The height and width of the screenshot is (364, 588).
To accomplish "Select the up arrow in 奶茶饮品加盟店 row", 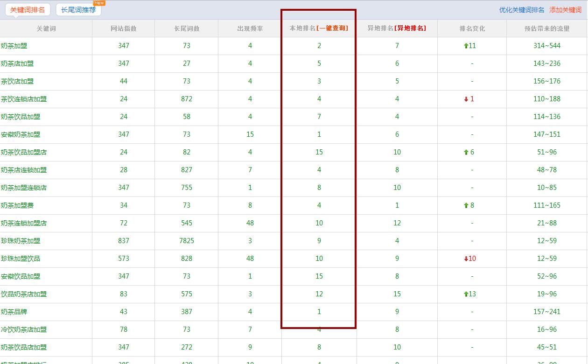I will tap(466, 152).
